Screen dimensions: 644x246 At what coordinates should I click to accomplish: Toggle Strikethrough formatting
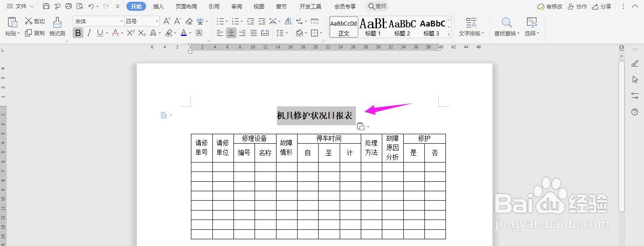pos(115,33)
